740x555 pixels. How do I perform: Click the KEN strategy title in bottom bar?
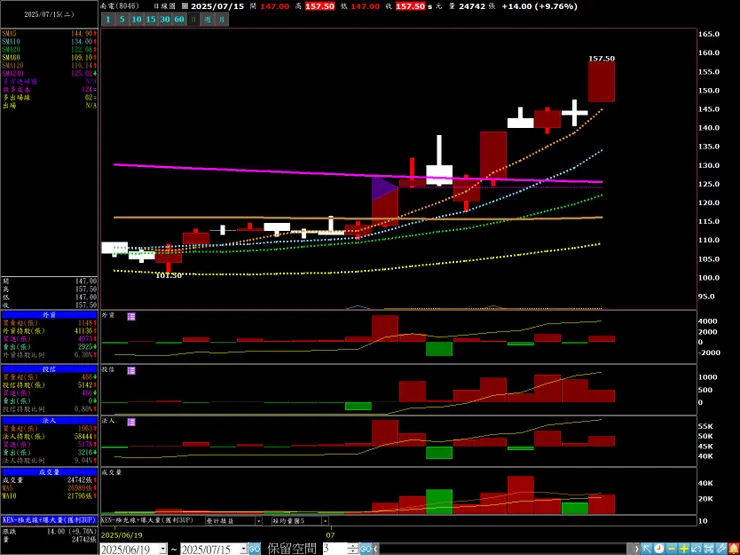click(147, 520)
